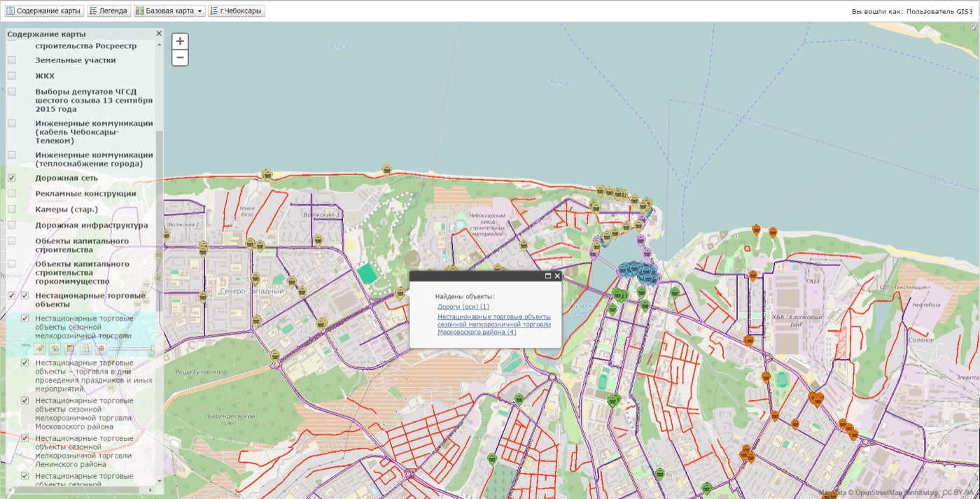The width and height of the screenshot is (980, 499).
Task: Click the г.Чебоксары toolbar button
Action: pos(237,11)
